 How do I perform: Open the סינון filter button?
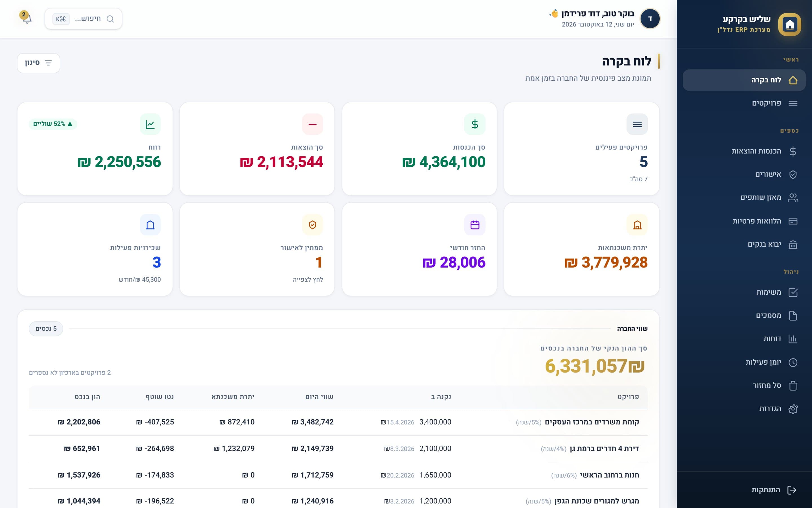(x=39, y=63)
